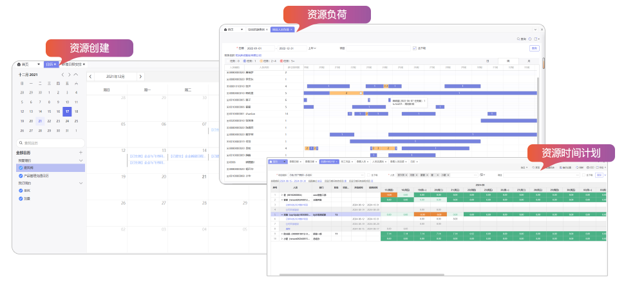
Task: Go to previous month beside 2021年12月
Action: click(x=91, y=76)
